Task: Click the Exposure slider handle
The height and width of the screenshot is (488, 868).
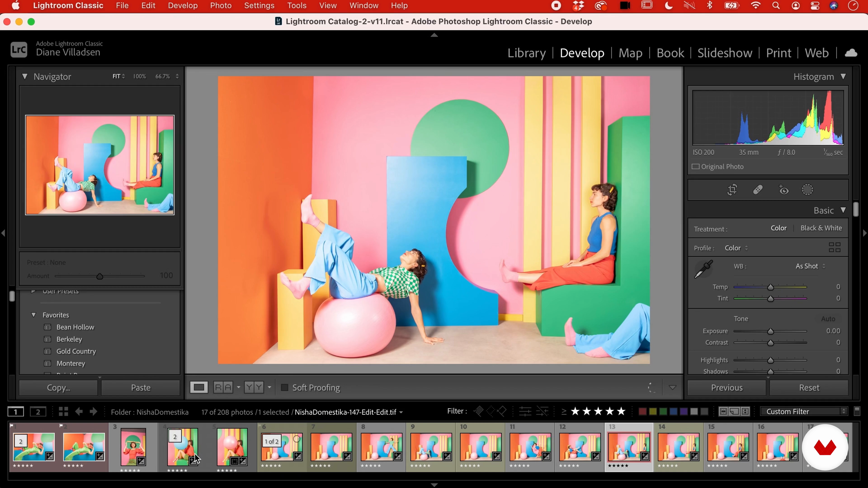Action: pyautogui.click(x=770, y=331)
